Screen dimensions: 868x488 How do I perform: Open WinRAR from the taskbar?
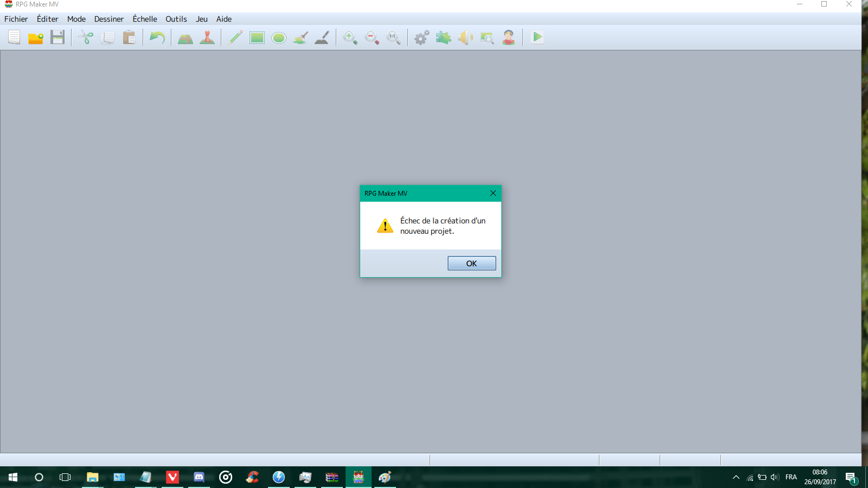click(332, 477)
